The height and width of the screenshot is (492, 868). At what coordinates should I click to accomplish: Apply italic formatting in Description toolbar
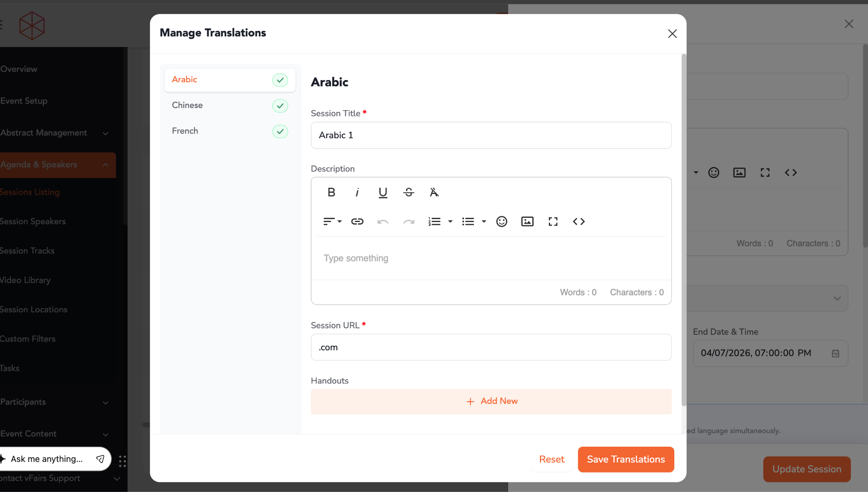[x=357, y=192]
